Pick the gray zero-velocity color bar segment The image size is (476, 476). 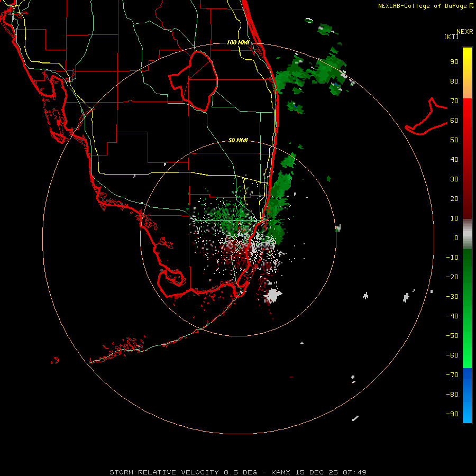point(467,234)
